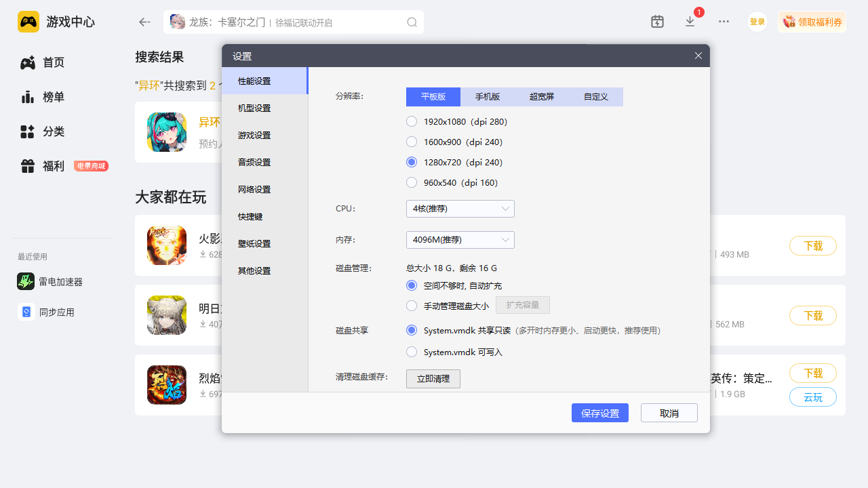Open the downloads icon with badge
Screen dimensions: 868x488
(x=690, y=22)
